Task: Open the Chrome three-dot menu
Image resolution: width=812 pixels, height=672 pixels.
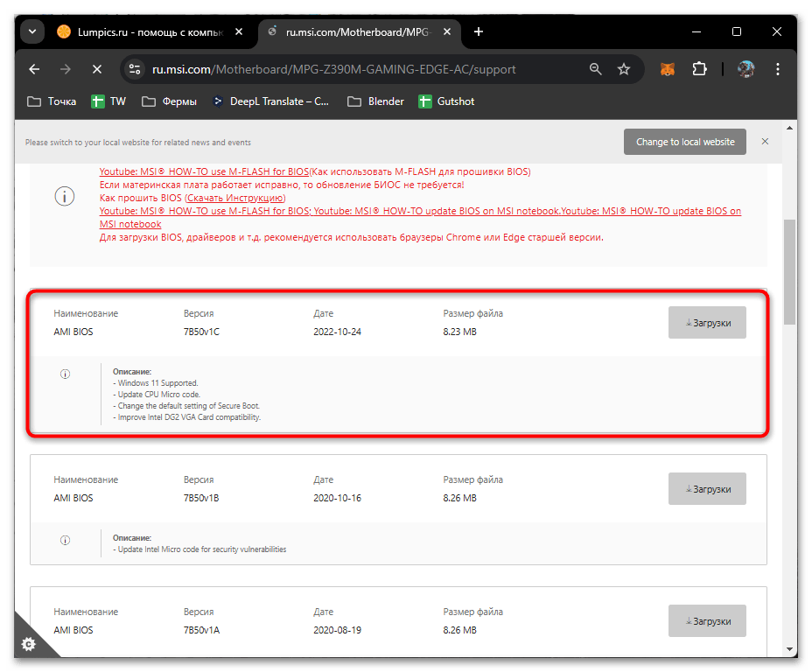Action: (777, 69)
